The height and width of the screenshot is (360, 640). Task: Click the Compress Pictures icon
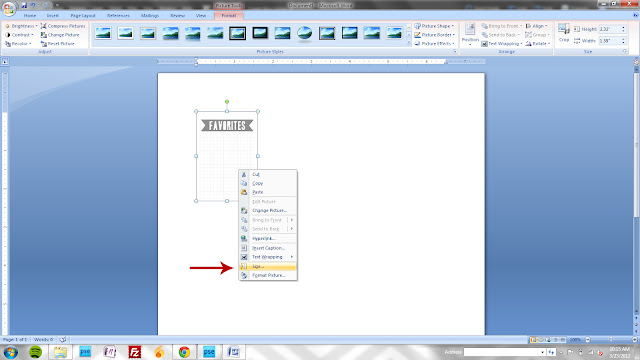tap(44, 26)
